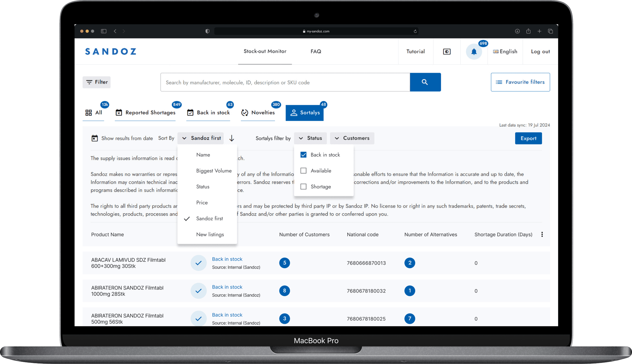Toggle sort direction arrow
632x364 pixels.
point(232,138)
